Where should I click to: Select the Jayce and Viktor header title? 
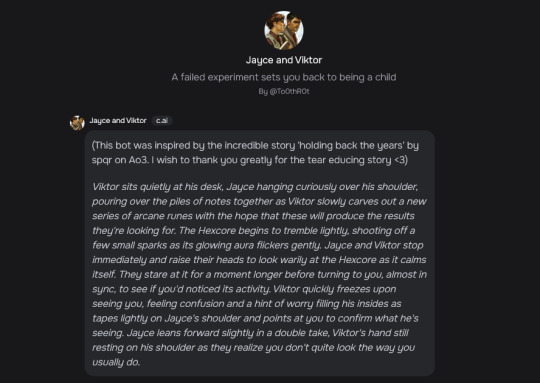click(284, 60)
